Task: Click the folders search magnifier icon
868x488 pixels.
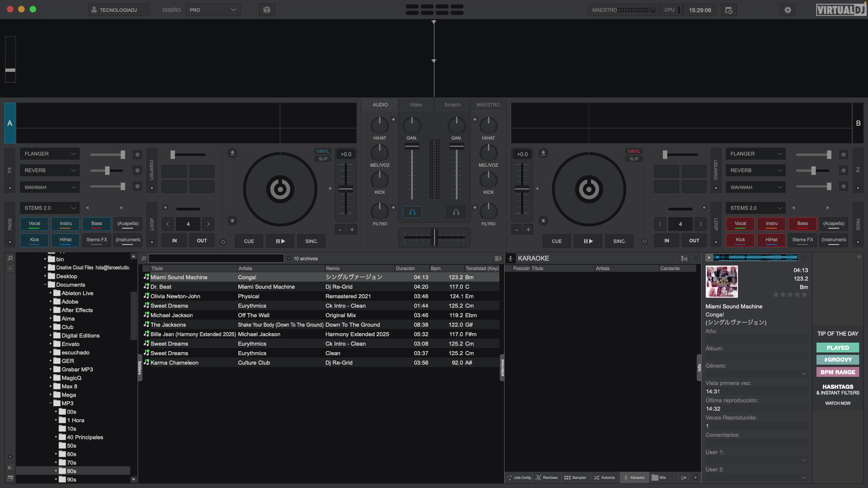Action: click(x=9, y=258)
